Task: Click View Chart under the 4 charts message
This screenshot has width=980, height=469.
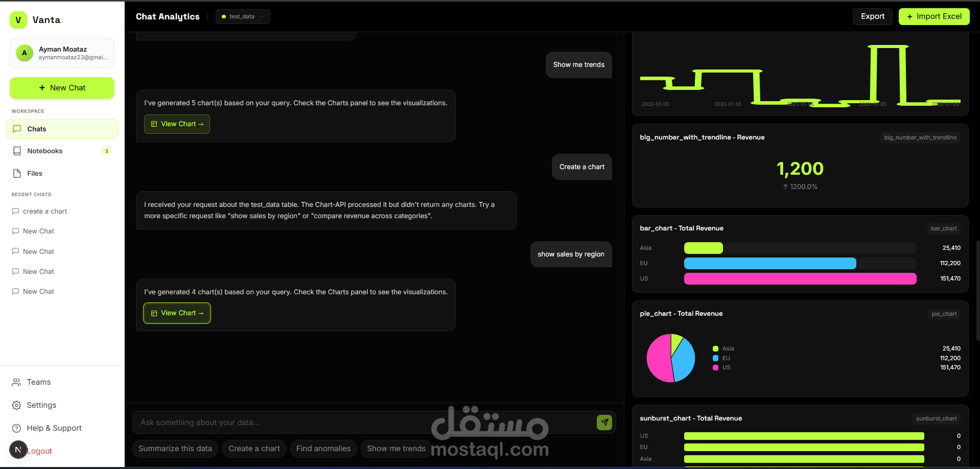Action: 177,313
